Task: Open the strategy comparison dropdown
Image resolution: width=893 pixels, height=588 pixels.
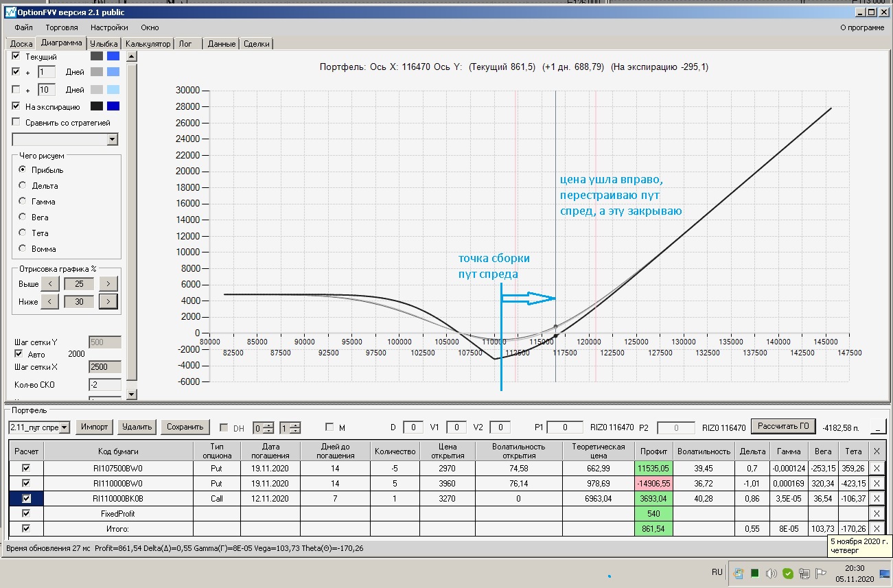Action: [113, 139]
